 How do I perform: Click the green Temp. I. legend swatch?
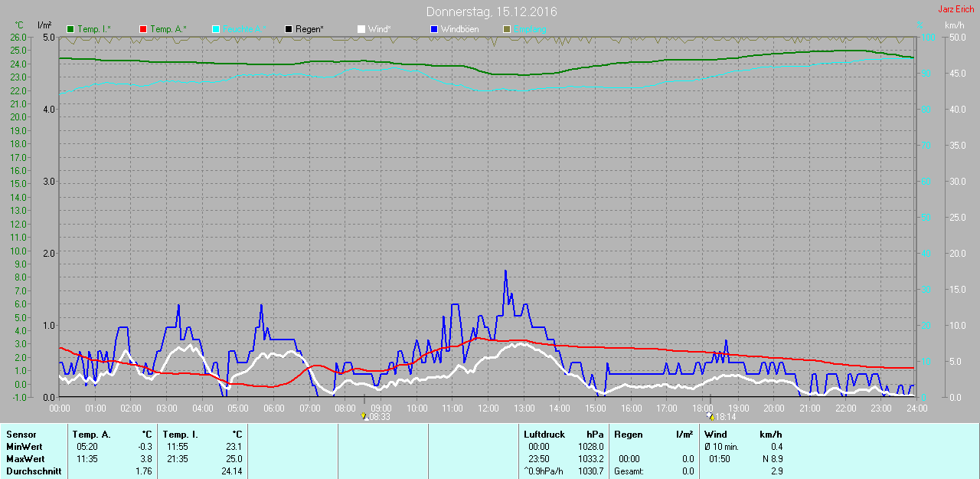click(71, 29)
